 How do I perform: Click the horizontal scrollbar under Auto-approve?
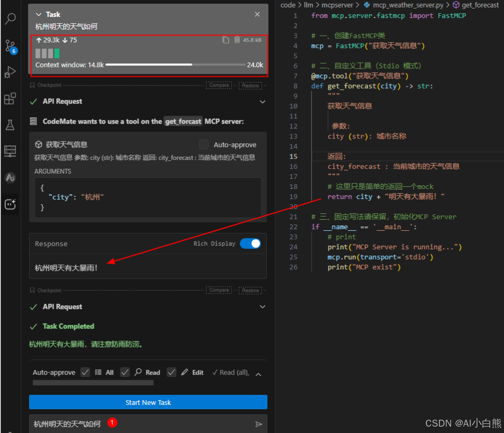[93, 383]
